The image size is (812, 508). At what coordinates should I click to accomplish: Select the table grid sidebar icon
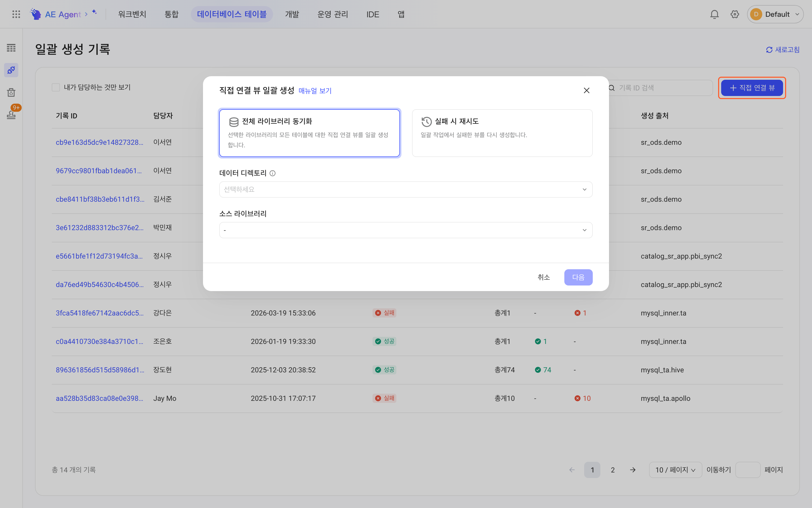tap(11, 48)
